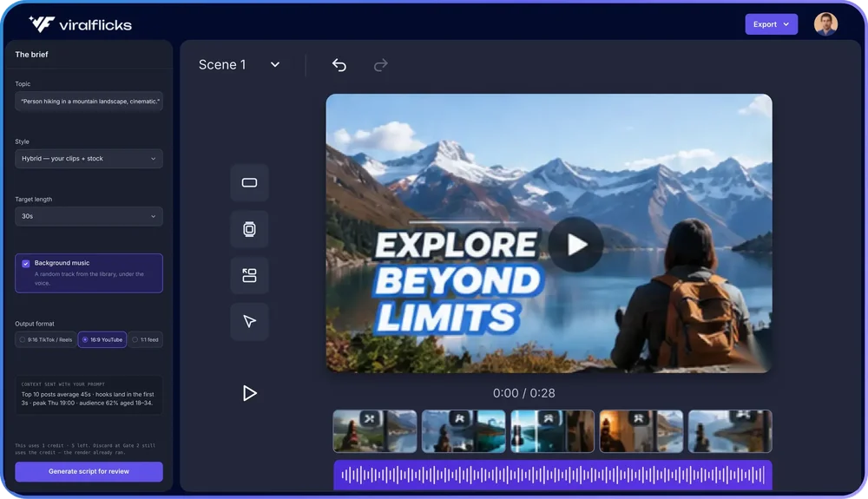Select the 1:1 feed output format
The image size is (868, 499).
(146, 339)
